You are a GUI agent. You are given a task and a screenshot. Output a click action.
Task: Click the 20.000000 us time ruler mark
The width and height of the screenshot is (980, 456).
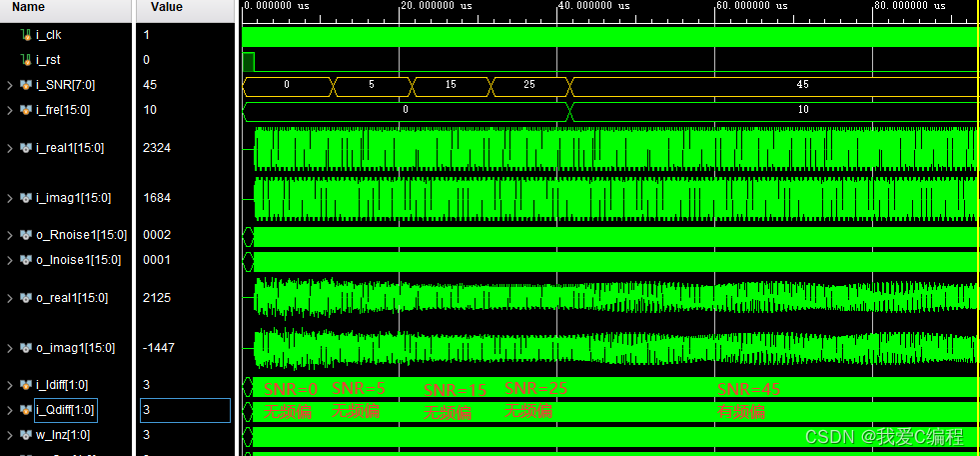tap(437, 6)
